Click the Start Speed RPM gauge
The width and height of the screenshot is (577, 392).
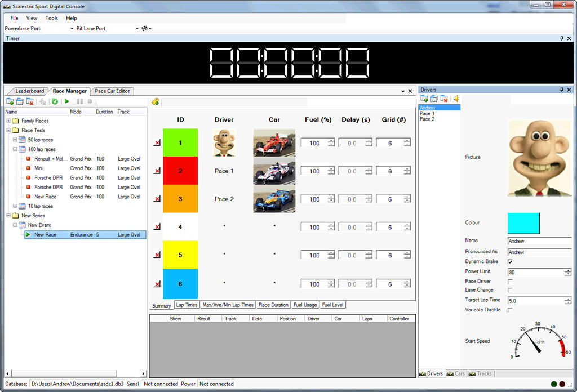click(x=540, y=341)
